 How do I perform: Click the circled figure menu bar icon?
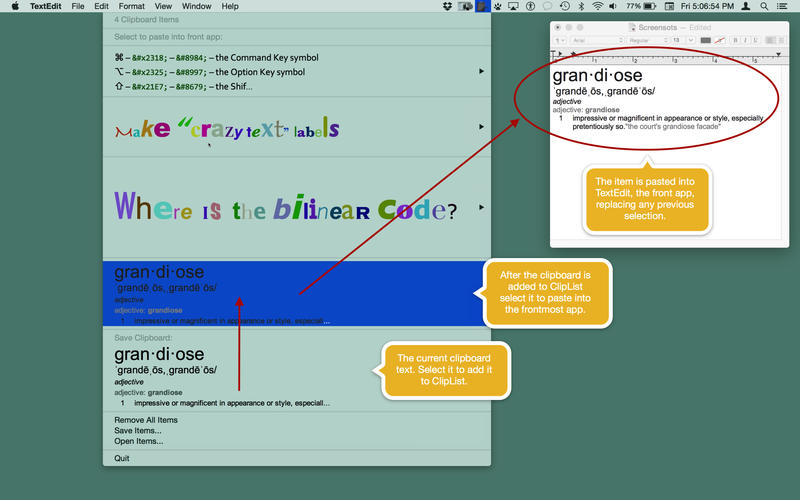click(x=531, y=6)
